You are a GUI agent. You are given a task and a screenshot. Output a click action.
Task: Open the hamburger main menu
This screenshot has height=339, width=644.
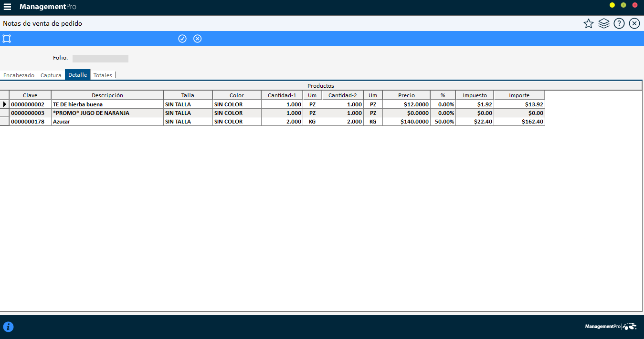coord(7,7)
